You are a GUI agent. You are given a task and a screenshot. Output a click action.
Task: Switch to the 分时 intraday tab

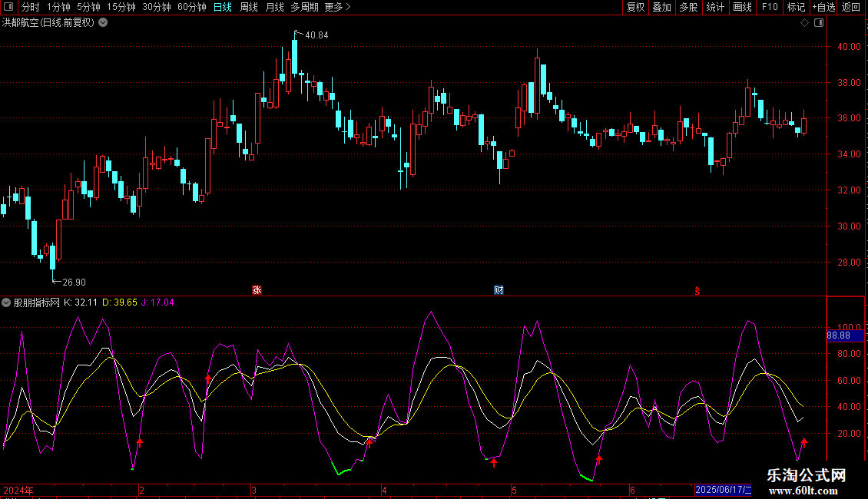point(31,7)
